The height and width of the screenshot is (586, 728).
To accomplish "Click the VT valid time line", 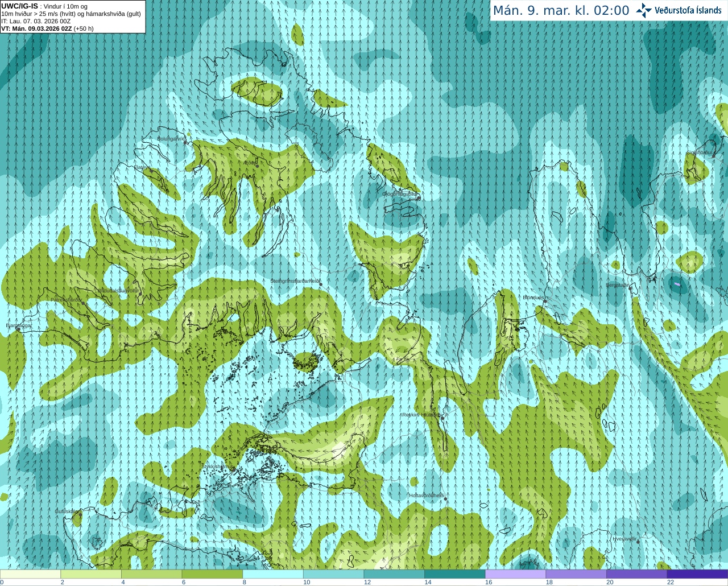I will 48,28.
